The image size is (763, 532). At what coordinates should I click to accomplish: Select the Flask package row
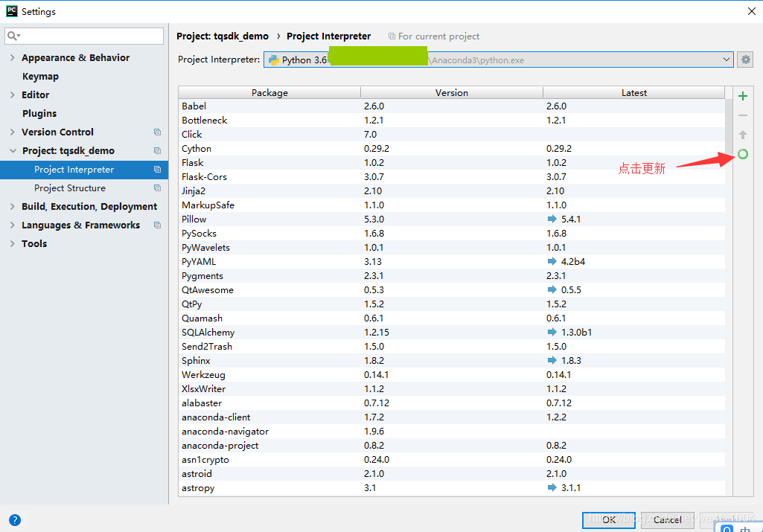[x=452, y=162]
